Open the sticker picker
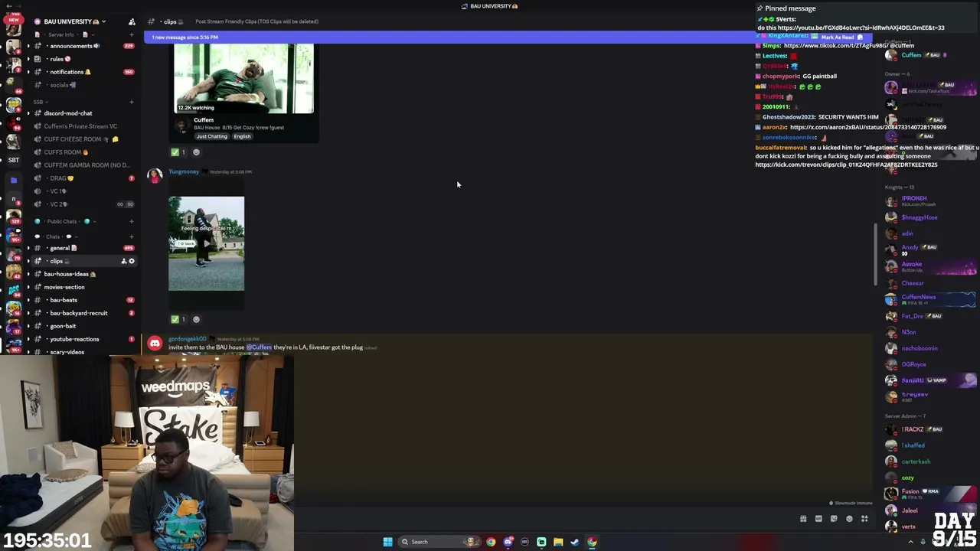980x551 pixels. coord(834,519)
